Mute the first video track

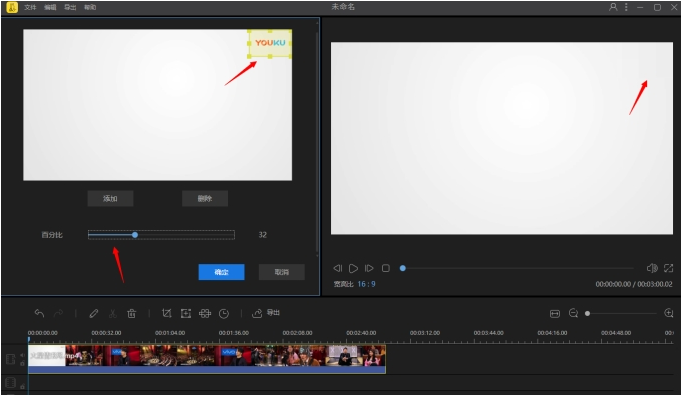pyautogui.click(x=22, y=357)
